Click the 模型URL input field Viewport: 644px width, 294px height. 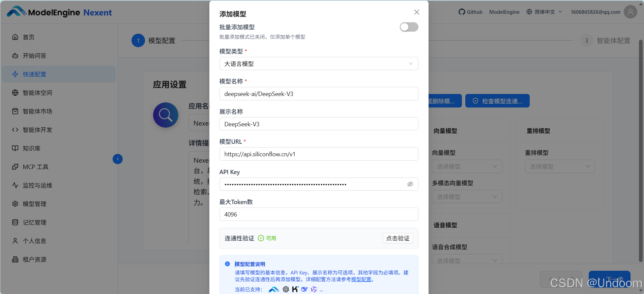coord(319,154)
